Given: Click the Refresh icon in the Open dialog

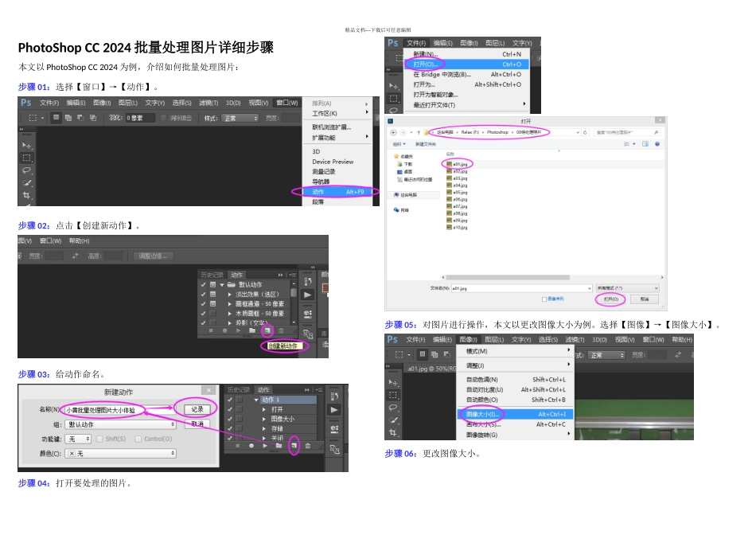Looking at the screenshot, I should pyautogui.click(x=585, y=132).
